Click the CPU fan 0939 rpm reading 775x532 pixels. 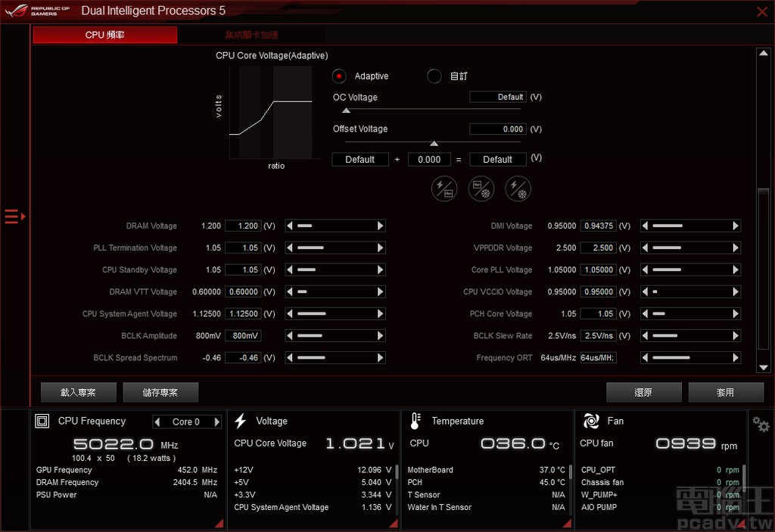click(x=696, y=444)
